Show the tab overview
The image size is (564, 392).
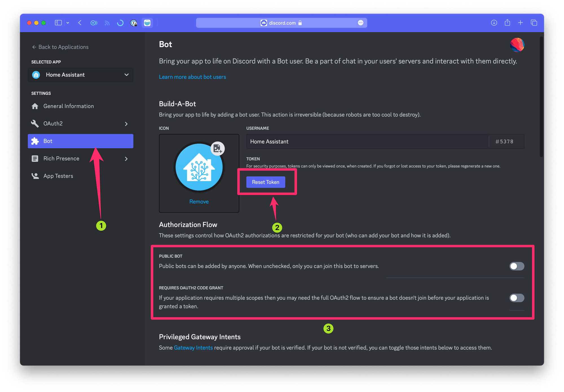[x=534, y=23]
